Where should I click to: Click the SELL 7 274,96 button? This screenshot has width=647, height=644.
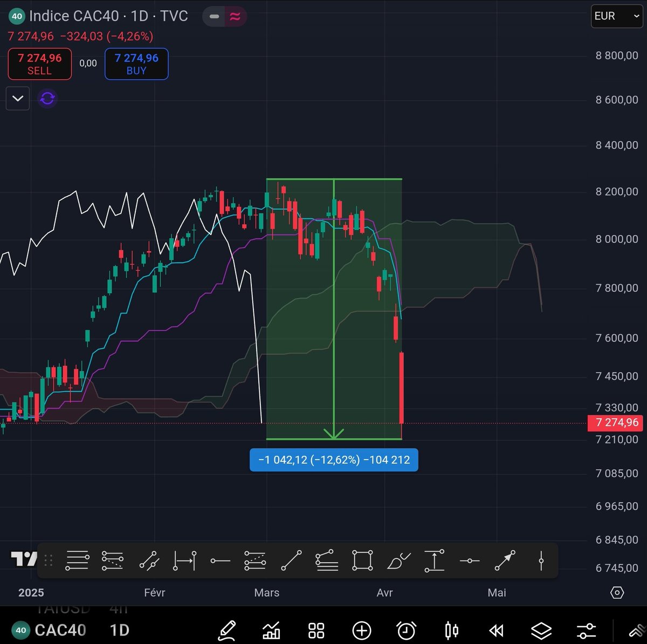click(39, 64)
